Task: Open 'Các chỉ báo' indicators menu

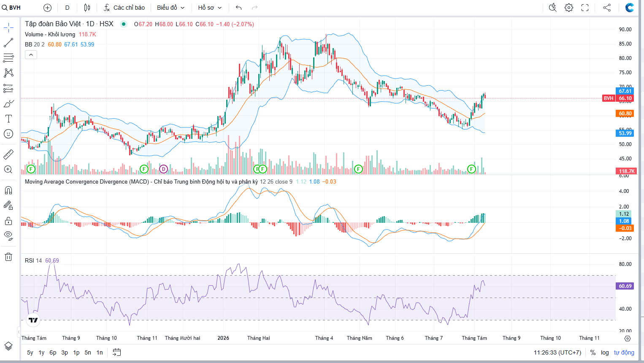Action: (x=124, y=8)
